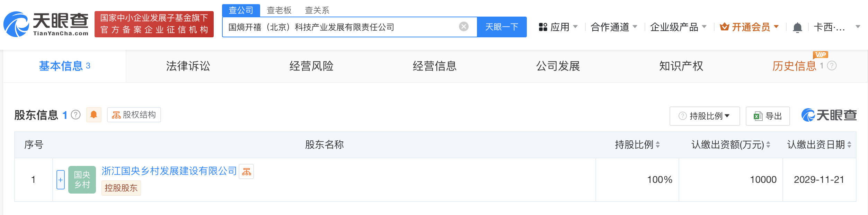
Task: Click help icon next to 历史信息
Action: pyautogui.click(x=832, y=66)
